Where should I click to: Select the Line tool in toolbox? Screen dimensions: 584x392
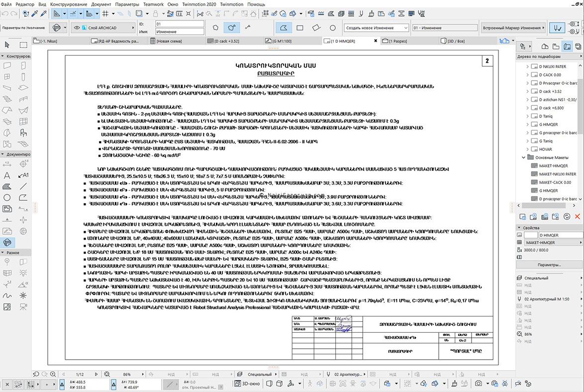[23, 187]
